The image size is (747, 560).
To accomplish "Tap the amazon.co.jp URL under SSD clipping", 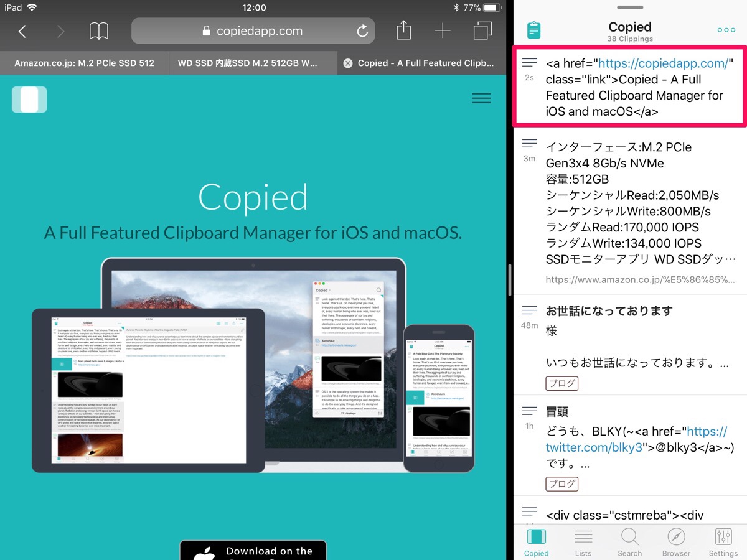I will [640, 279].
